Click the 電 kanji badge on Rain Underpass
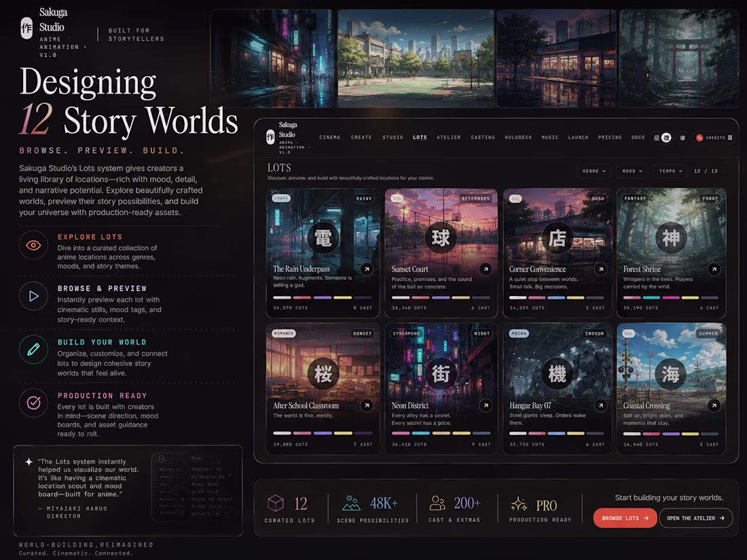 323,238
